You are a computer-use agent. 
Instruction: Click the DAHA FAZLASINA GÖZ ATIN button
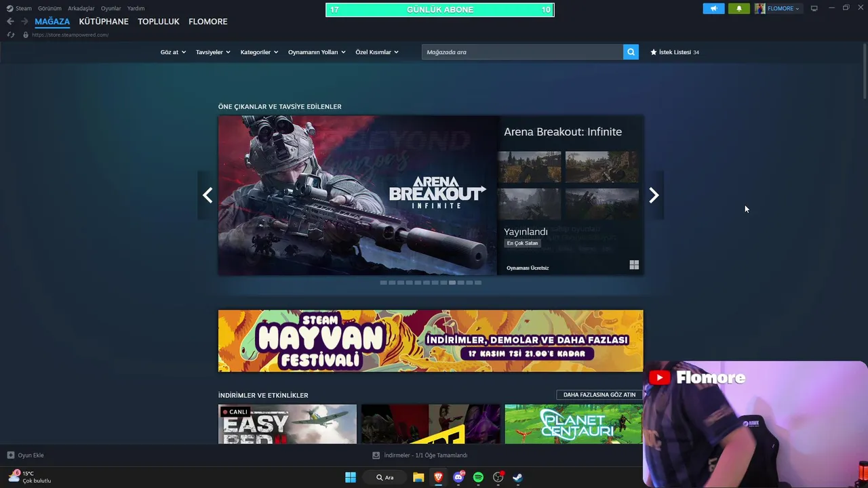(599, 394)
